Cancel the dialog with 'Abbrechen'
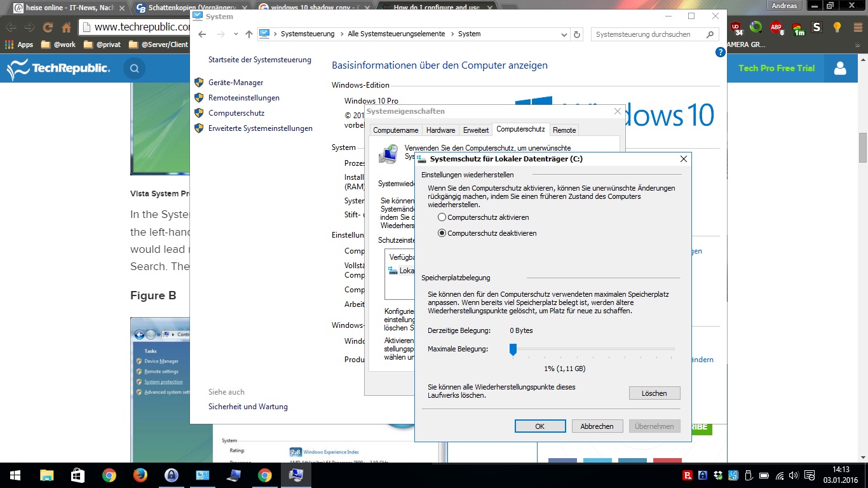Screen dimensions: 868x488 (x=597, y=426)
